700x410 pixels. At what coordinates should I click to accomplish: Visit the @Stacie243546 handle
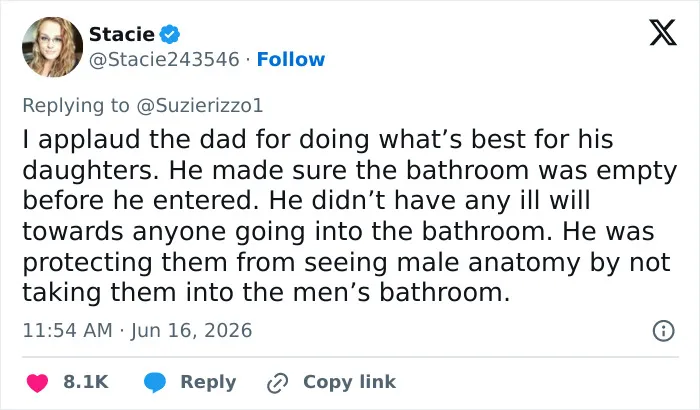pyautogui.click(x=164, y=59)
